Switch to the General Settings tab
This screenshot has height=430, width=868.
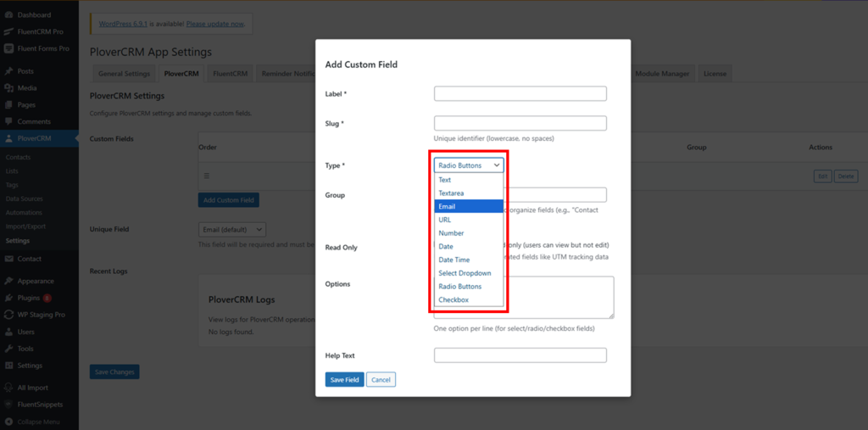coord(124,74)
